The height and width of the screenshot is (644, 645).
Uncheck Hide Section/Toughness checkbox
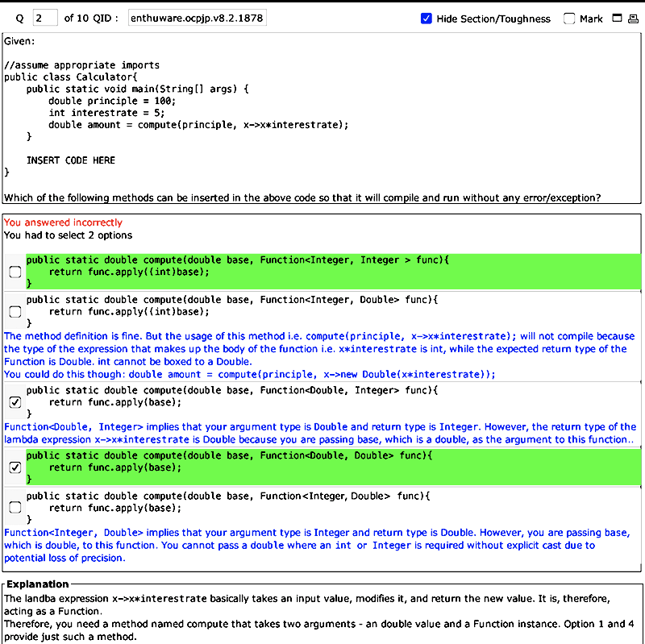pyautogui.click(x=427, y=19)
